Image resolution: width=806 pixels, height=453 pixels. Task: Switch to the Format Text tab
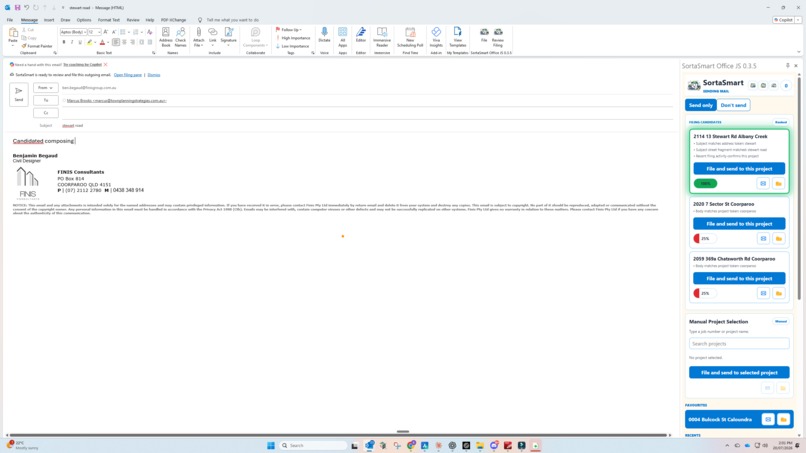(108, 20)
